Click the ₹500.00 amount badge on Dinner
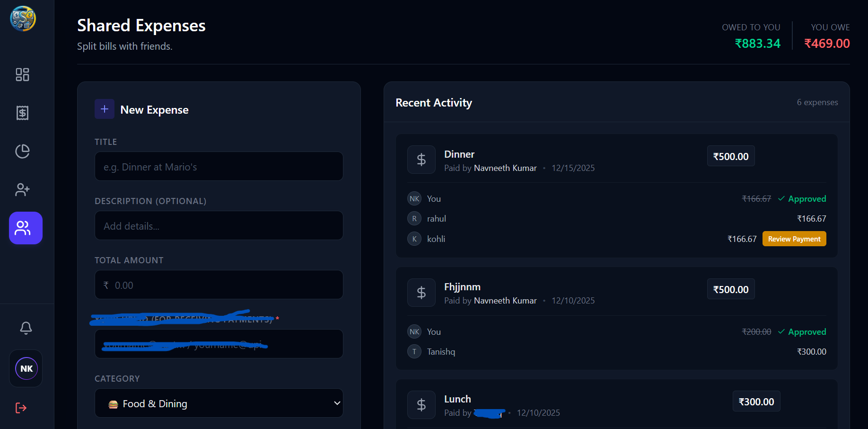This screenshot has height=429, width=868. pos(730,156)
